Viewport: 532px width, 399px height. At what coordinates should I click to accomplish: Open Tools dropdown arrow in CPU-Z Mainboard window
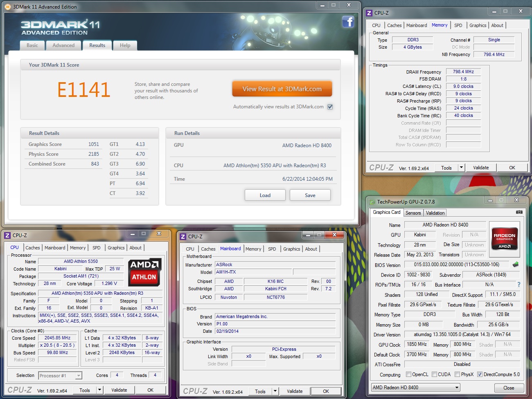pos(275,391)
